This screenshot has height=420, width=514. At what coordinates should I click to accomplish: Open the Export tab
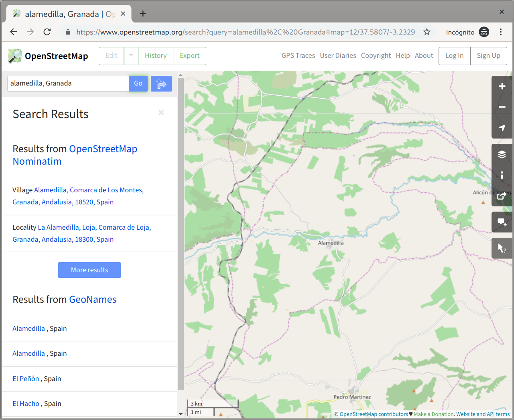coord(189,56)
